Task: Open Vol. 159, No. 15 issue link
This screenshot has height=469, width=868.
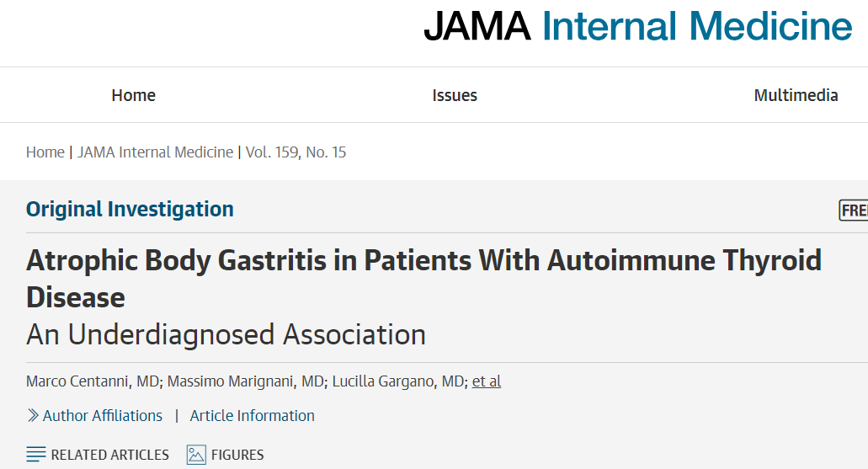Action: click(296, 152)
